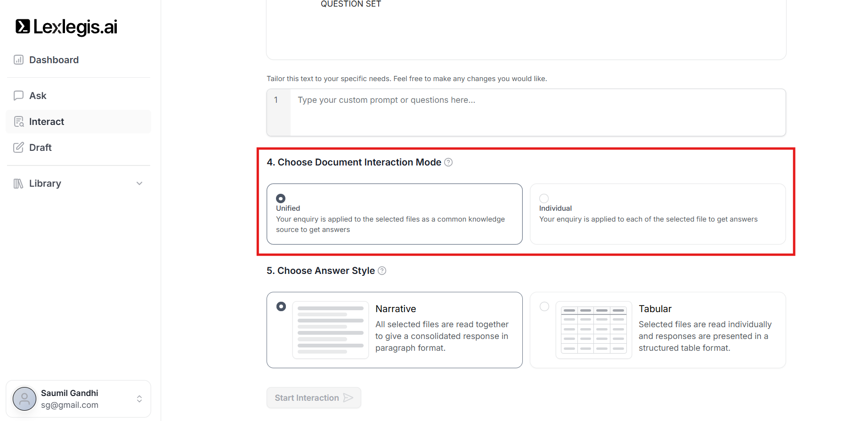
Task: Open the Saumil Gandhi account switcher
Action: click(139, 399)
